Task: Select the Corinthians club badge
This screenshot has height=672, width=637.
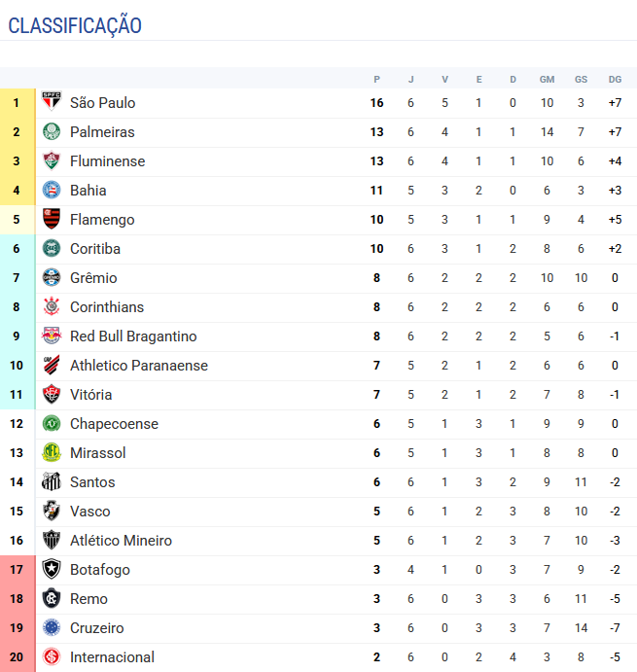Action: click(52, 307)
